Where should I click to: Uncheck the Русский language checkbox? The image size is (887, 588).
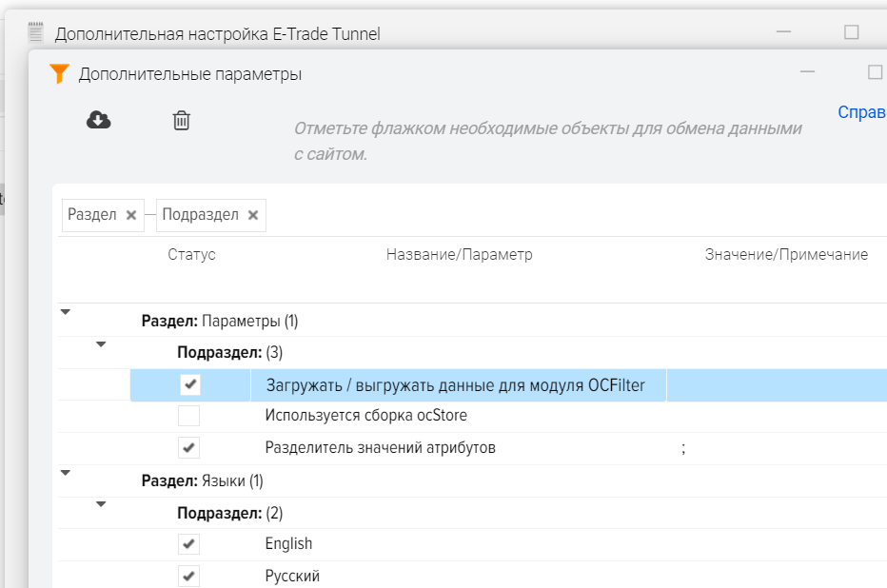(189, 576)
